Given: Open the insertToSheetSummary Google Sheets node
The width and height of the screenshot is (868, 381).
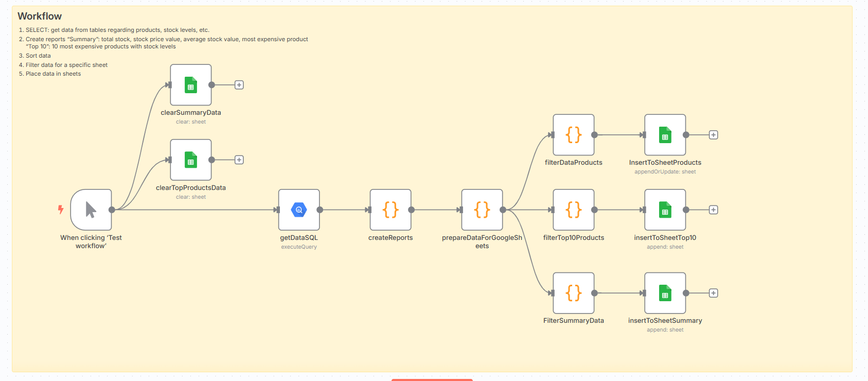Looking at the screenshot, I should 665,293.
